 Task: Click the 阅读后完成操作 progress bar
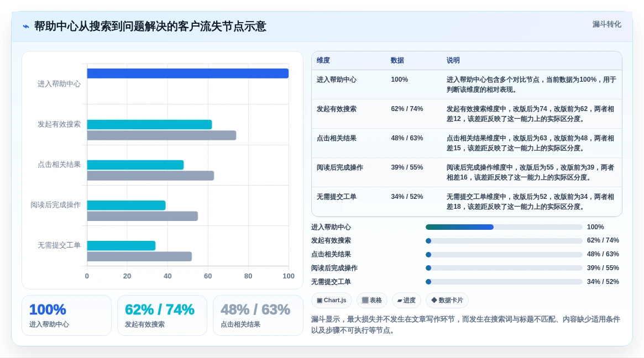coord(504,268)
